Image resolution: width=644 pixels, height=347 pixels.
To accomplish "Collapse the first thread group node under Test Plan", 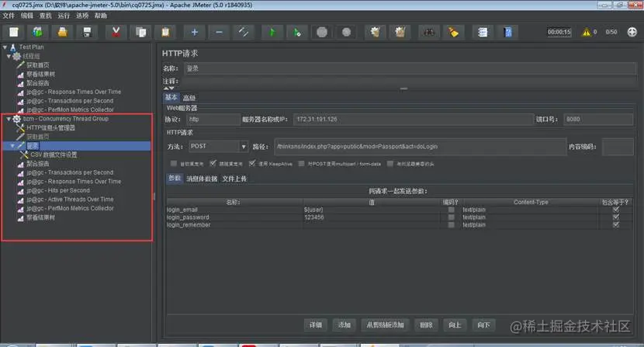I will click(x=9, y=56).
